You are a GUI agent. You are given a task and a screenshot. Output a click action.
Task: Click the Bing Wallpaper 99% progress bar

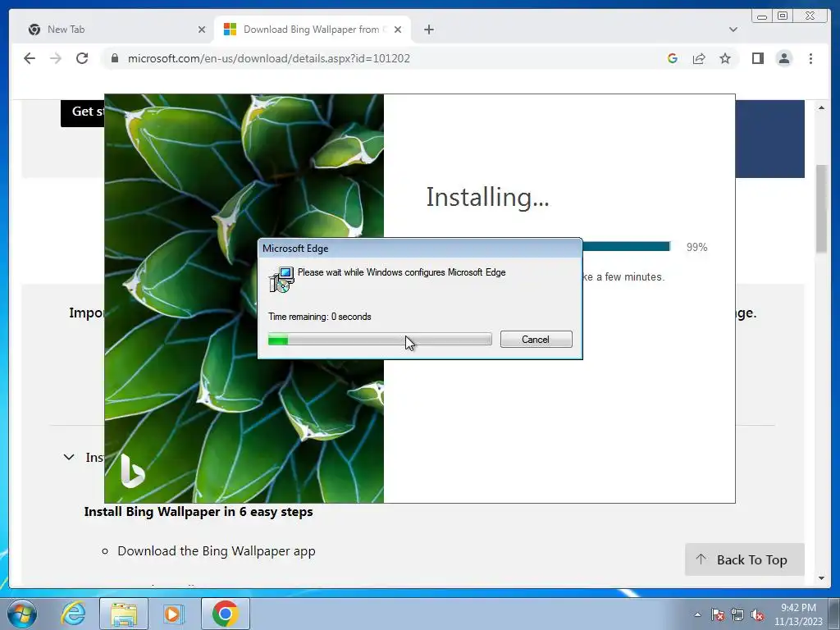pos(626,246)
